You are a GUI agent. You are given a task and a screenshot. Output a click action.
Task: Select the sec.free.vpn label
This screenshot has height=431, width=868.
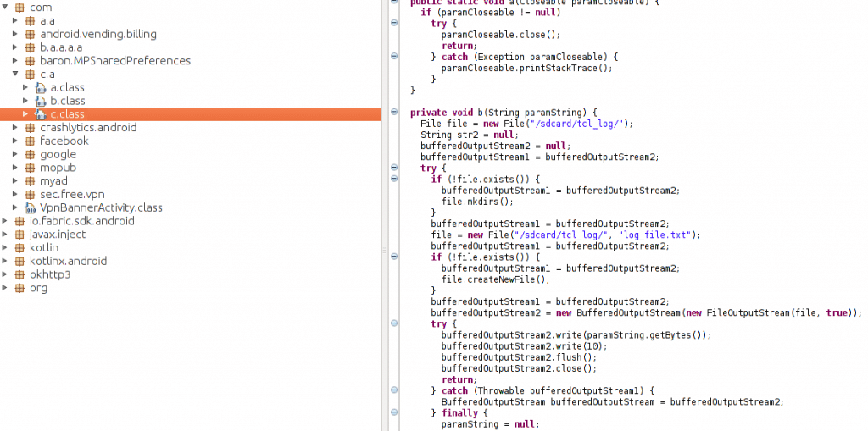[72, 194]
